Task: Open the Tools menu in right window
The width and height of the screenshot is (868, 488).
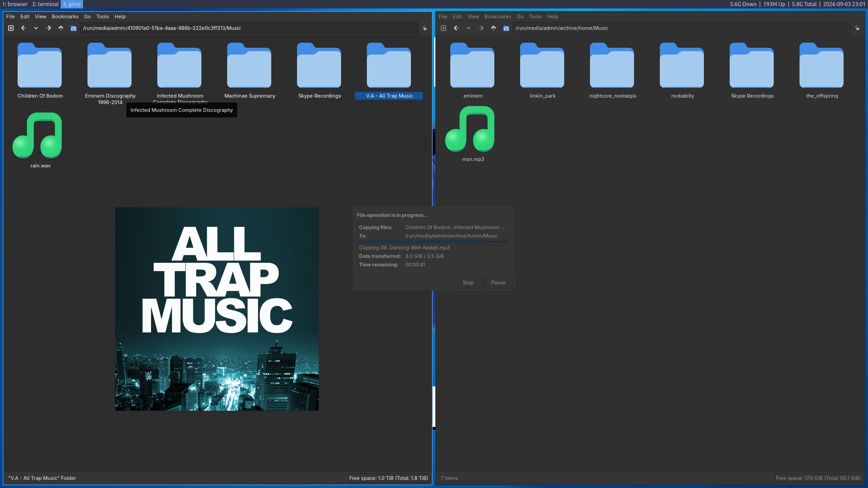Action: [x=535, y=17]
